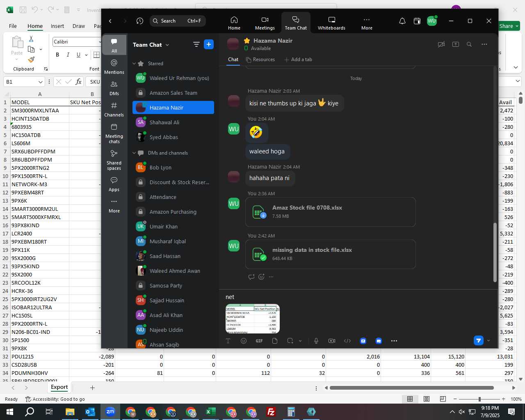Open Attendance channel
This screenshot has height=420, width=525.
[x=173, y=197]
